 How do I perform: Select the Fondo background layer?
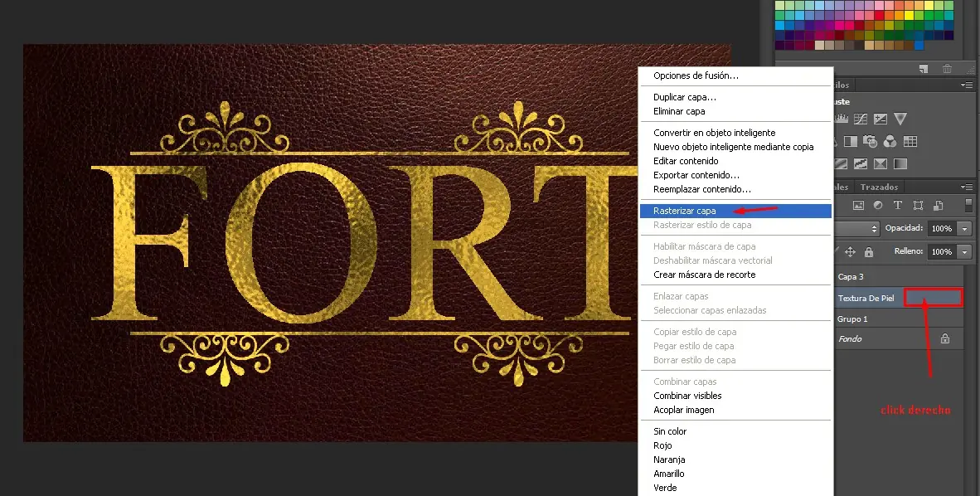coord(899,338)
